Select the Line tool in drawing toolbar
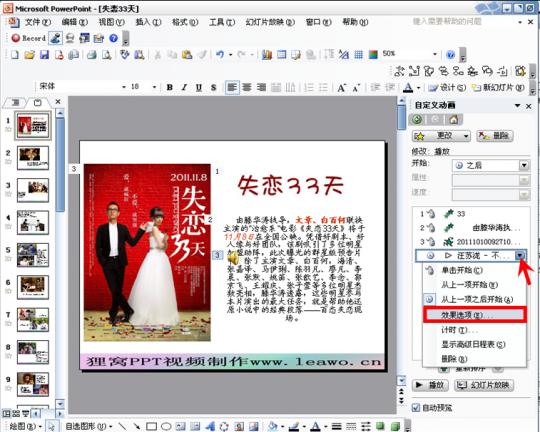Image resolution: width=540 pixels, height=432 pixels. 122,426
